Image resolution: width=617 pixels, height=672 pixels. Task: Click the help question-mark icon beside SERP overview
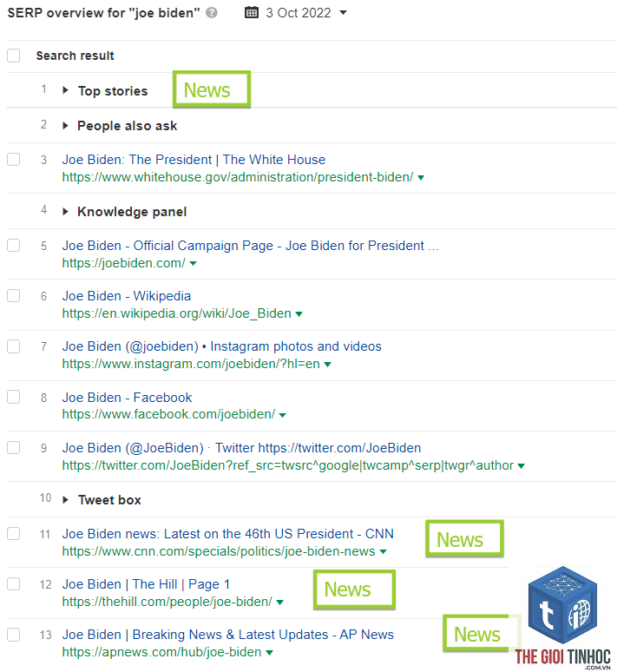point(212,13)
